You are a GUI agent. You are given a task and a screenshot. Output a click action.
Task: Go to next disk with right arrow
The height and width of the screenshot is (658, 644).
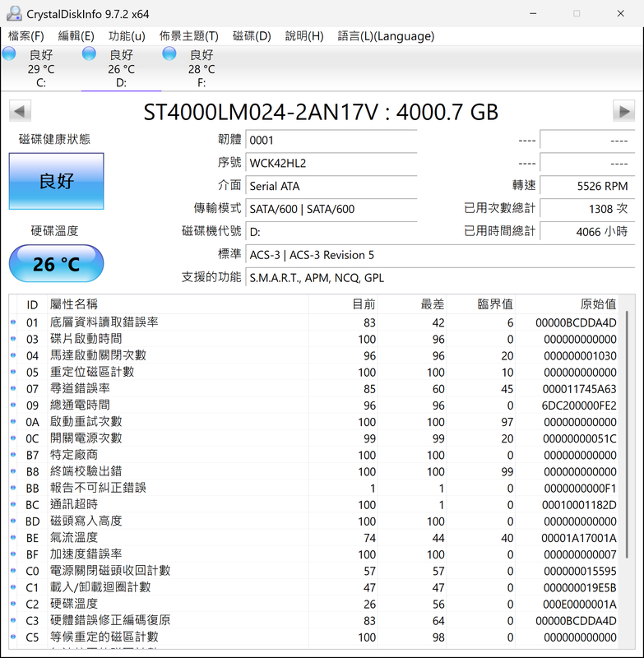(x=624, y=111)
